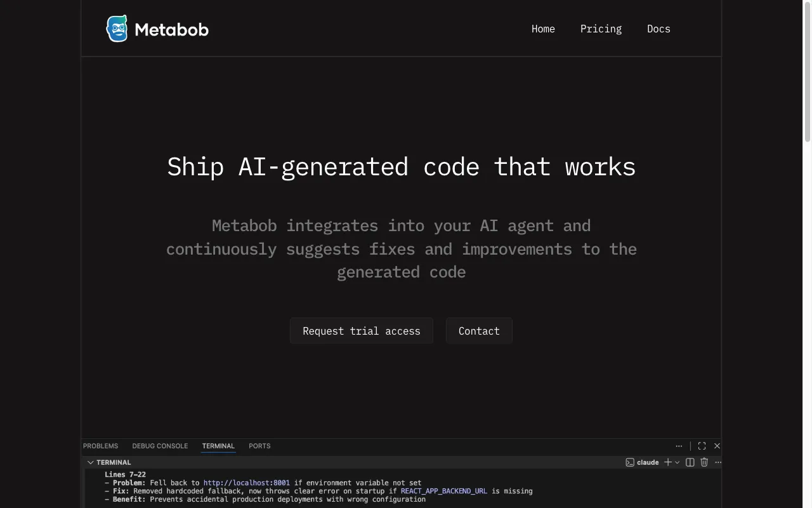
Task: Go to the Pricing page
Action: pos(601,29)
